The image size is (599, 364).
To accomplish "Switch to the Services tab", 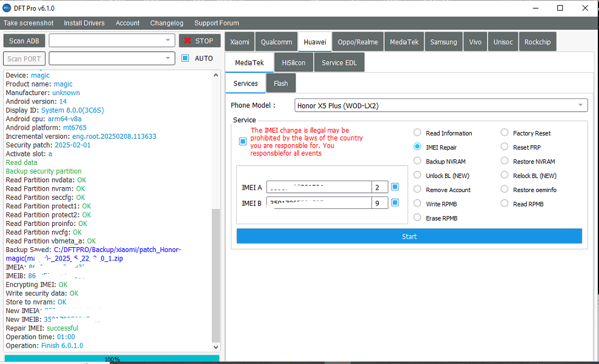I will click(x=246, y=83).
